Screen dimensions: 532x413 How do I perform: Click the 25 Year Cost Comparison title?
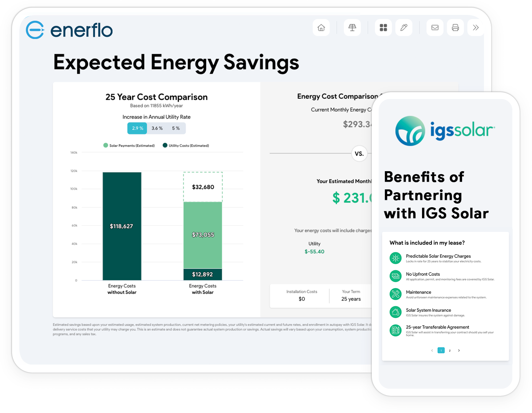coord(157,97)
